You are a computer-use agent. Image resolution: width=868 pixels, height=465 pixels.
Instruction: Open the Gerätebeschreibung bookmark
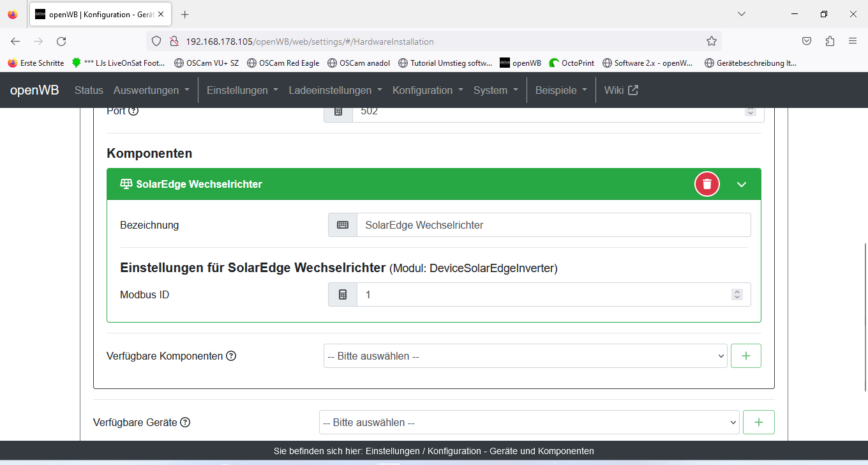pos(751,63)
